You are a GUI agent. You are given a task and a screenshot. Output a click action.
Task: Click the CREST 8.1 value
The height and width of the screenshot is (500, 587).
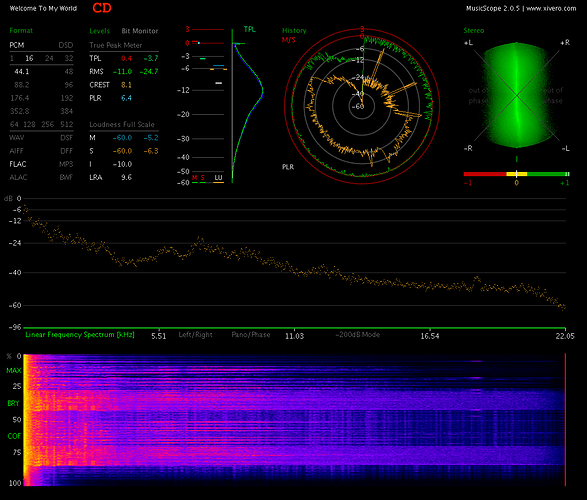(127, 85)
